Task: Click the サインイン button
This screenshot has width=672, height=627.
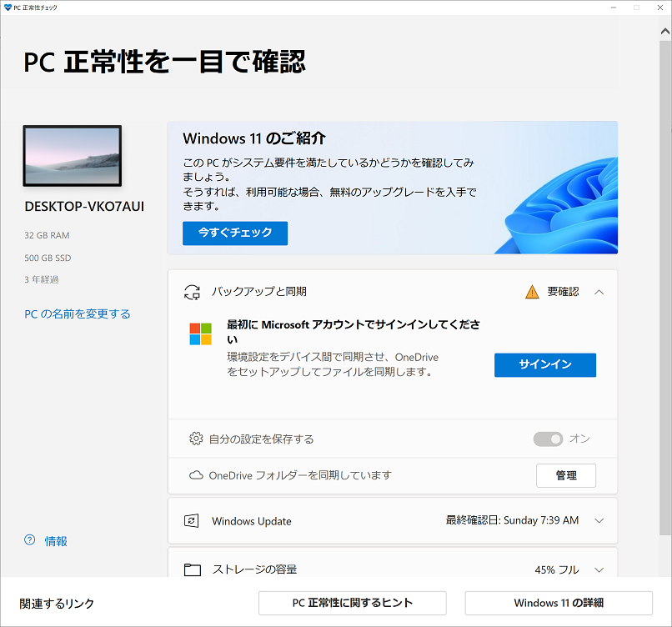Action: (544, 364)
